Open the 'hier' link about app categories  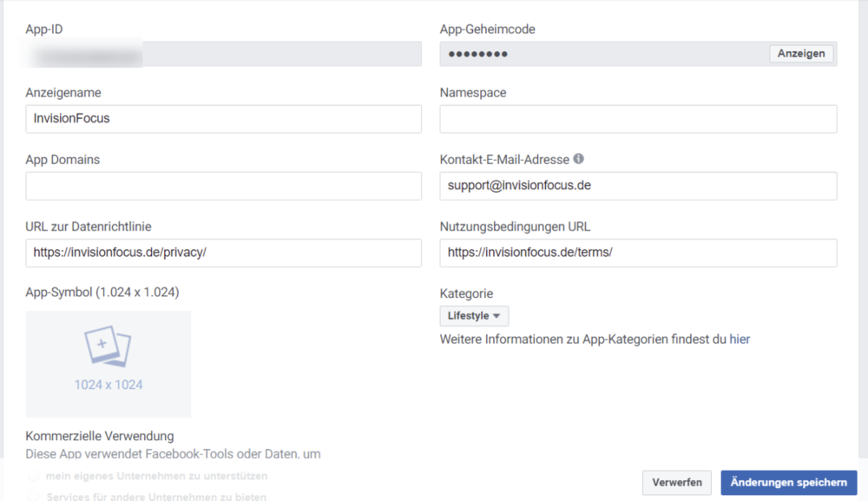point(740,339)
